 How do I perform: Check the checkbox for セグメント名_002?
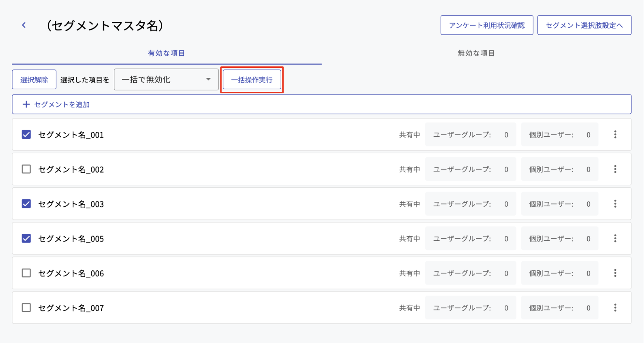point(26,169)
